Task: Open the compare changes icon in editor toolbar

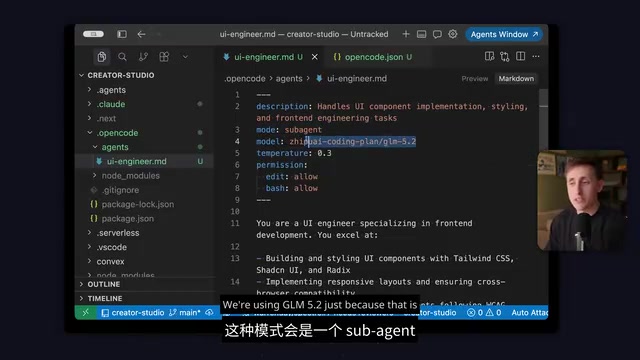Action: coord(504,56)
